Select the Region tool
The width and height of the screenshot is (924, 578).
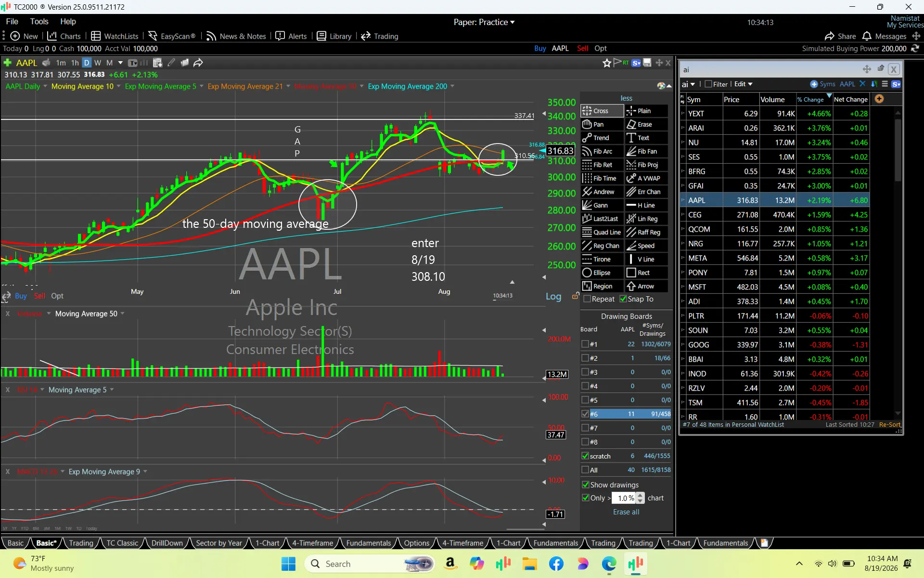pos(602,286)
